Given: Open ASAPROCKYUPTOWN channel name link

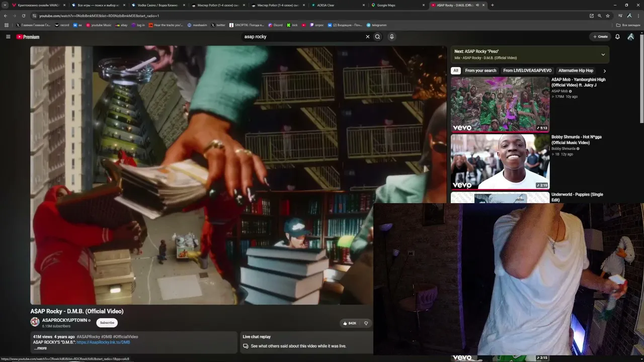Looking at the screenshot, I should coord(65,320).
